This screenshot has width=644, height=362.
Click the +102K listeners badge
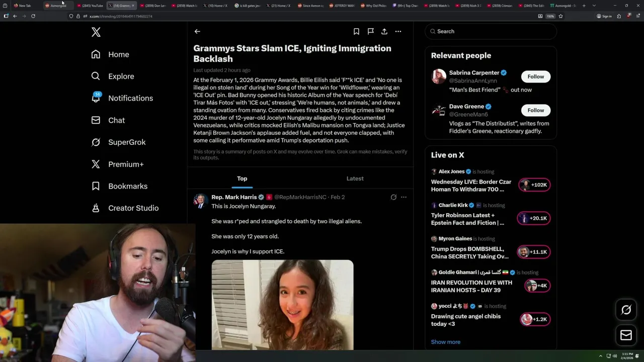(x=534, y=185)
